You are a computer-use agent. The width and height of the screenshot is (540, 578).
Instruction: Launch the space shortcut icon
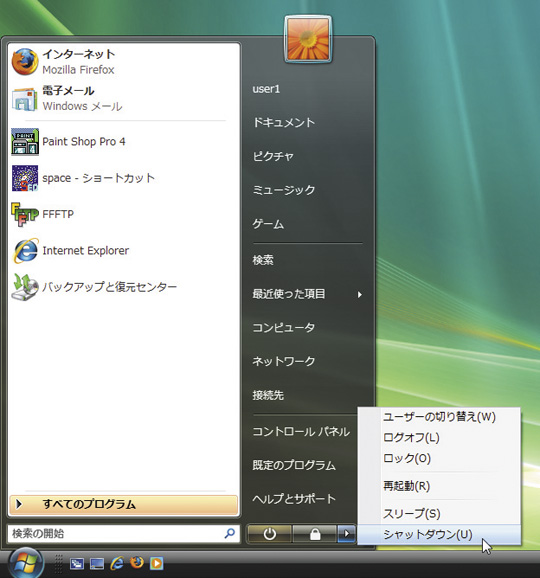(x=24, y=178)
